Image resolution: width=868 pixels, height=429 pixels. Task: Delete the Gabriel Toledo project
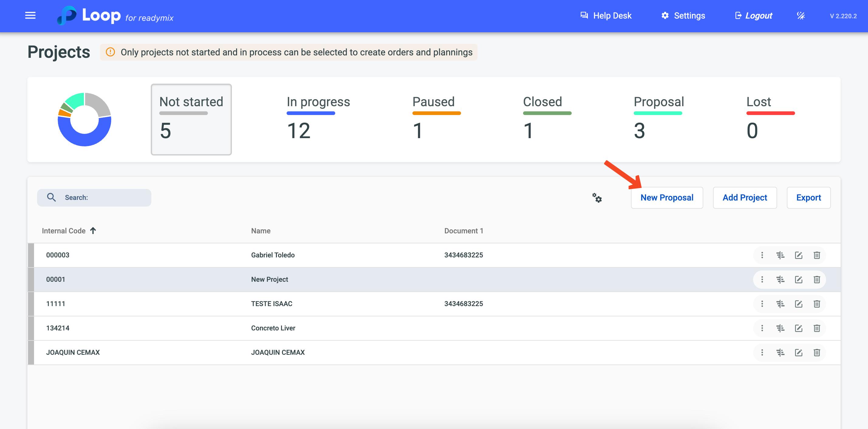click(x=816, y=255)
